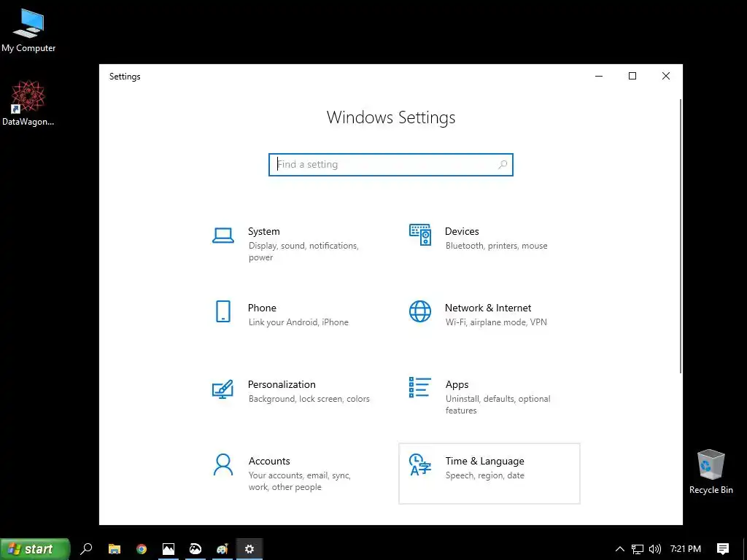Viewport: 747px width, 560px height.
Task: Click the System heading text
Action: (263, 231)
